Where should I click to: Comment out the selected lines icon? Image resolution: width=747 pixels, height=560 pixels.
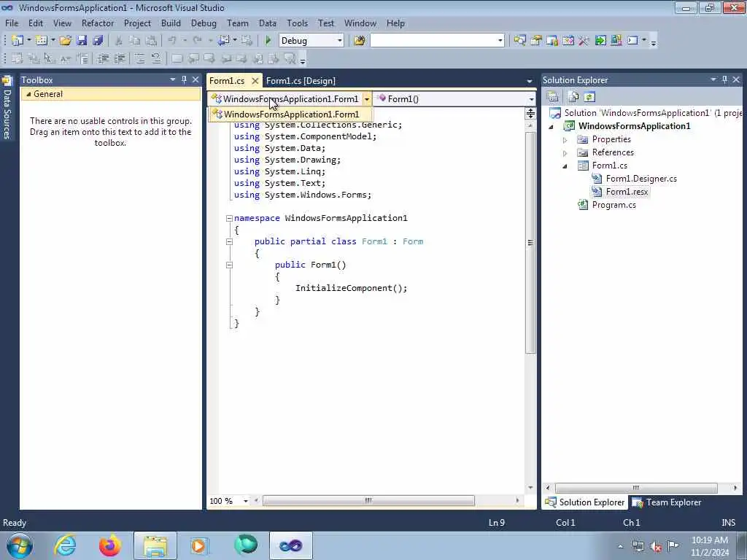coord(139,58)
